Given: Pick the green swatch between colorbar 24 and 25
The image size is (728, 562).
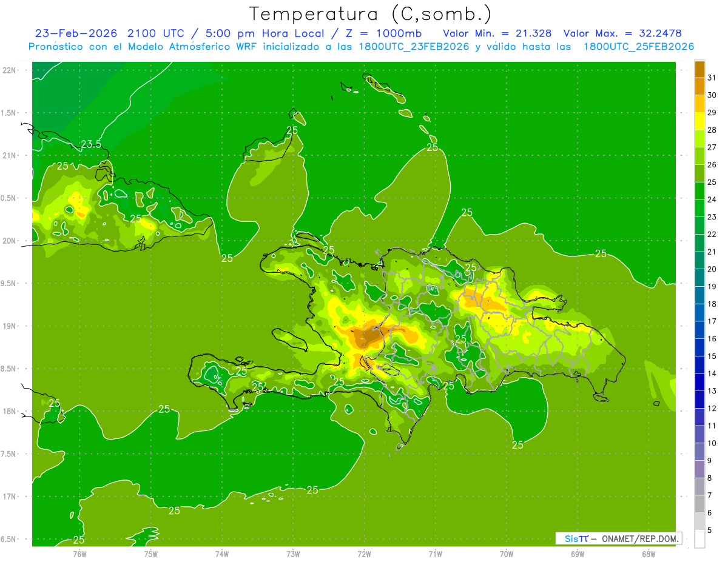Looking at the screenshot, I should click(699, 191).
